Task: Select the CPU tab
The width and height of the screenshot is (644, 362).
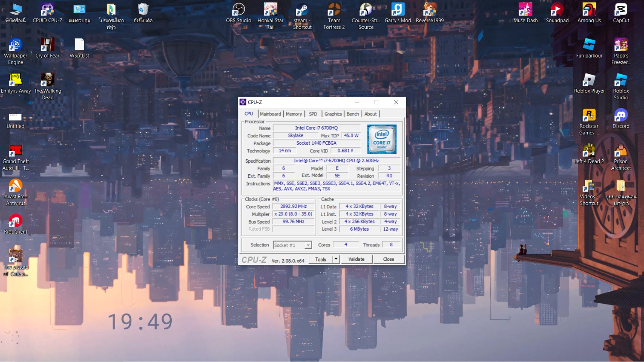Action: (249, 113)
